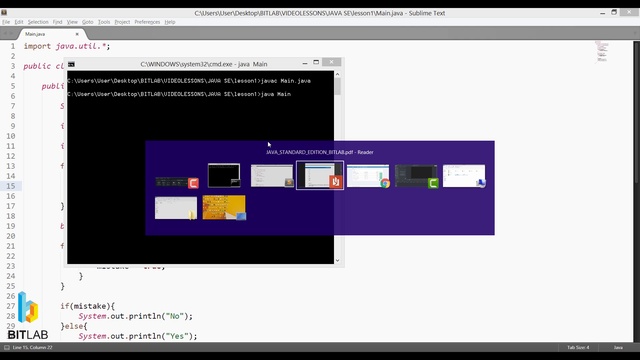Open the Edit menu
640x360 pixels.
click(x=19, y=22)
